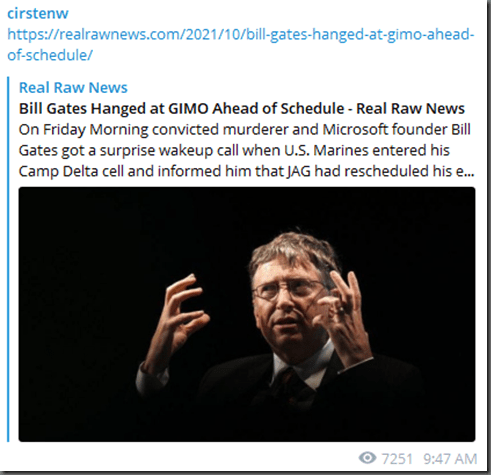Click "Real Raw News" at headline end

(x=410, y=108)
